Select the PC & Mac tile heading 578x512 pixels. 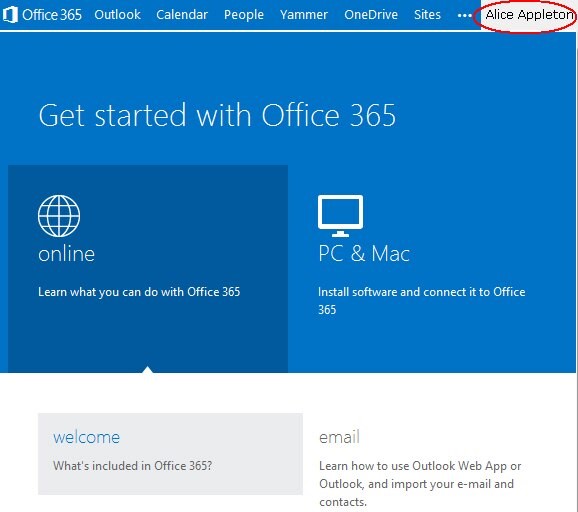364,254
